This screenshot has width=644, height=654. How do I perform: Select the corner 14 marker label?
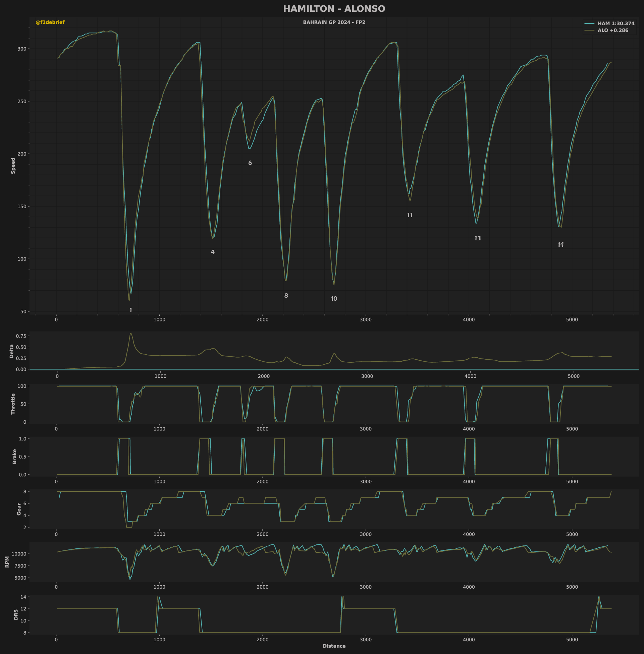[561, 245]
